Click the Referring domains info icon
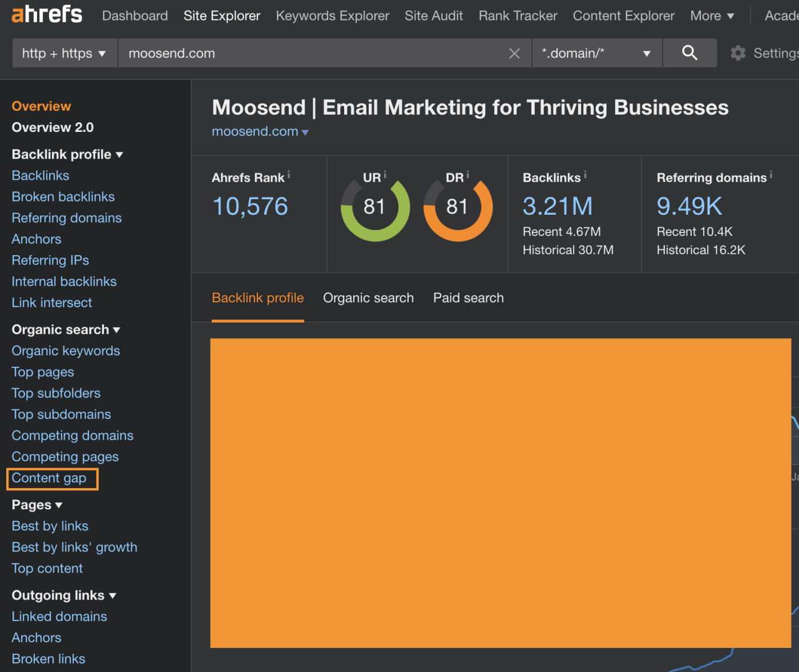 (770, 175)
